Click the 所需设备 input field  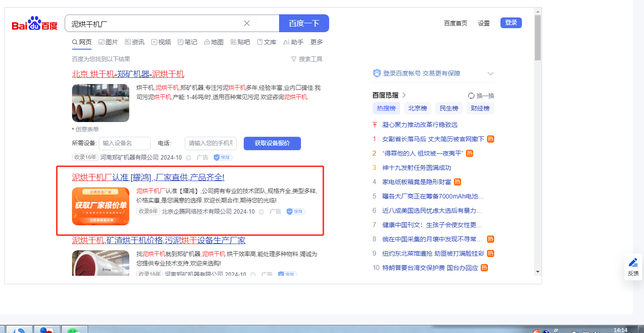pos(124,143)
